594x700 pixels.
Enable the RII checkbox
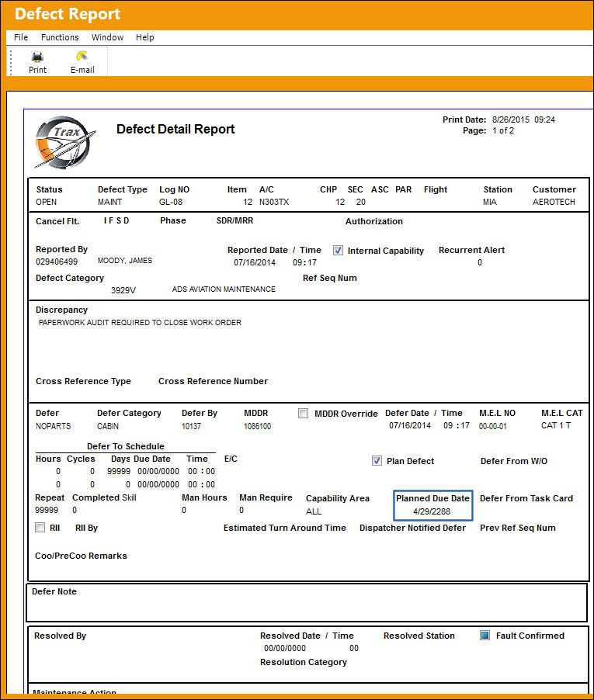click(40, 528)
